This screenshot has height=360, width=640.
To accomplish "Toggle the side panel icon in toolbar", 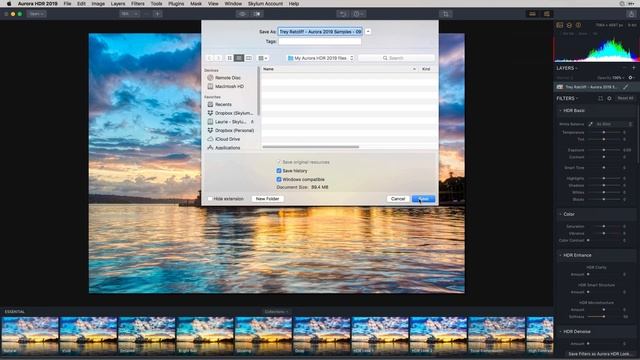I will [547, 14].
